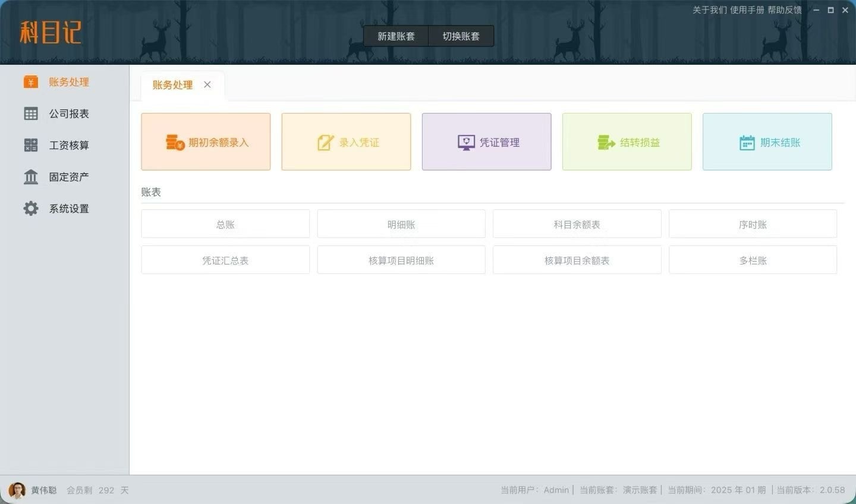Click the 录入凭证 pencil icon
The height and width of the screenshot is (504, 856).
(326, 143)
